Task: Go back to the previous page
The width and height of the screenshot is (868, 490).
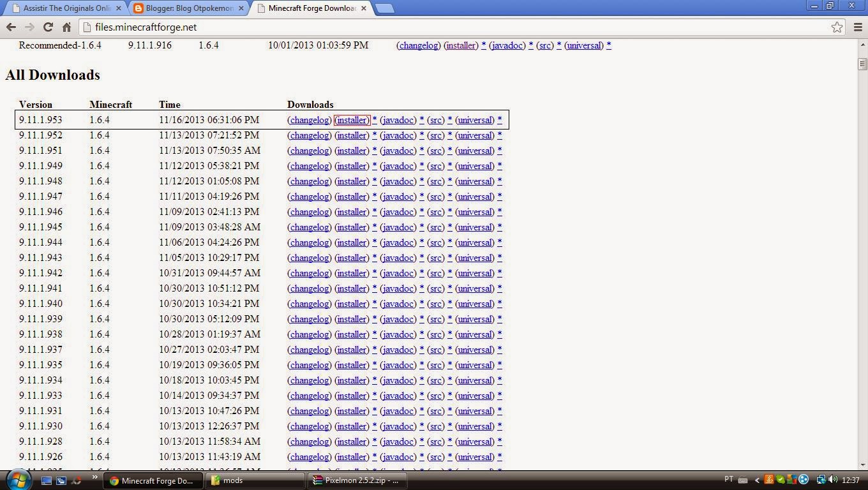Action: point(11,27)
